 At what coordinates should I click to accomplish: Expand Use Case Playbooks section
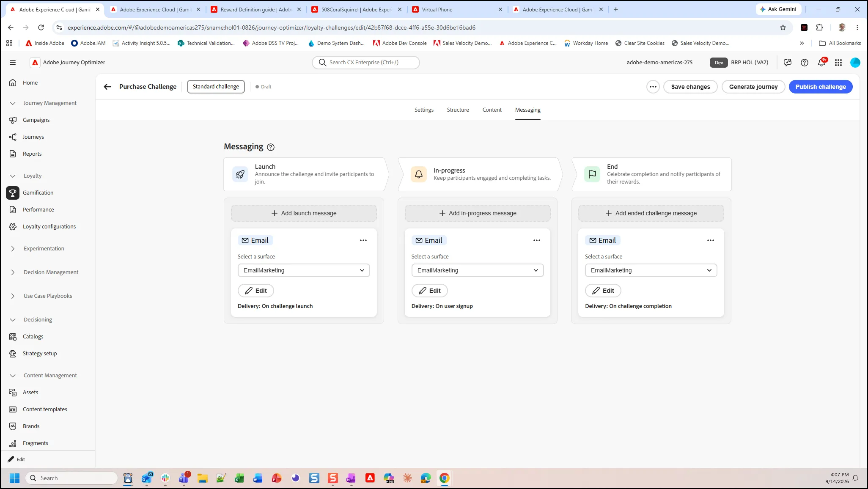pyautogui.click(x=13, y=296)
